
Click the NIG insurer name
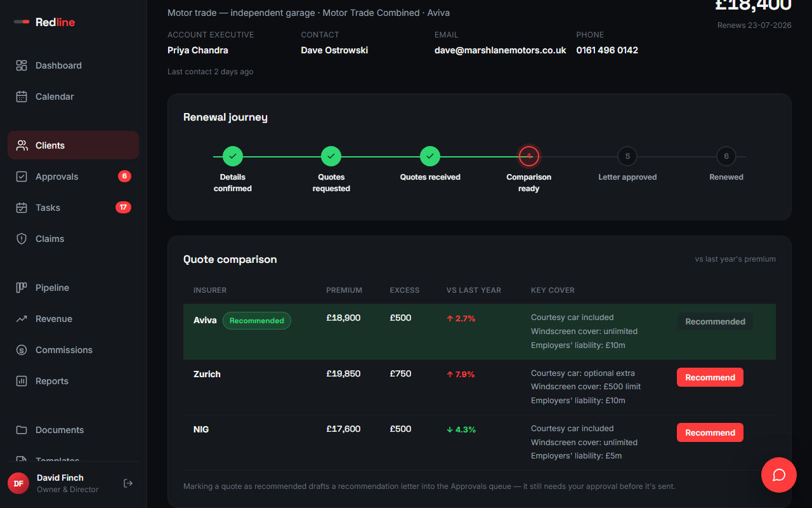[201, 429]
